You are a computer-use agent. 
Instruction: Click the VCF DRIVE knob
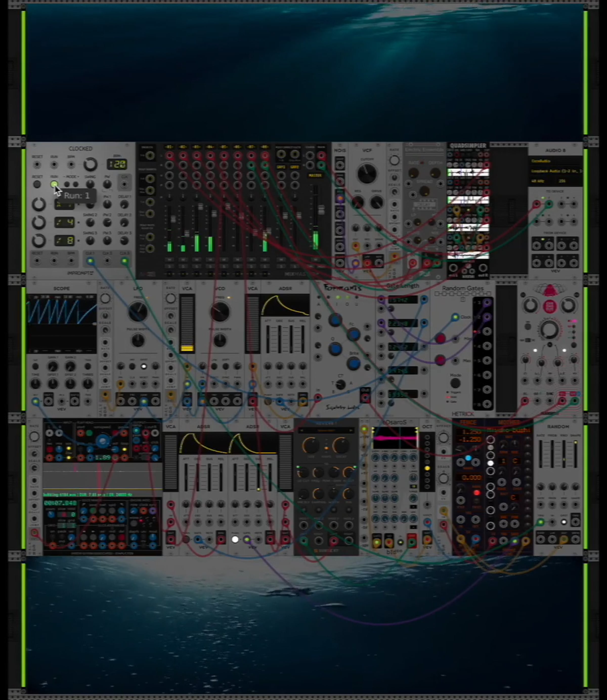377,203
